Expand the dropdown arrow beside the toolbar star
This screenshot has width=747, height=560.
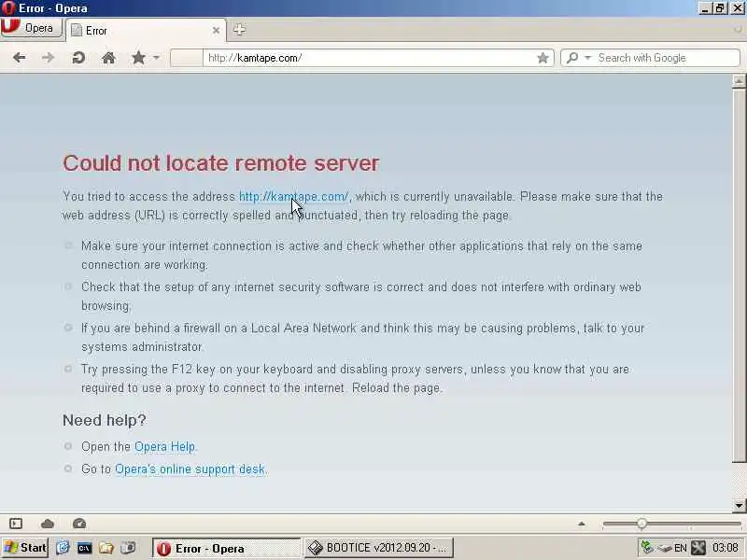pyautogui.click(x=156, y=58)
